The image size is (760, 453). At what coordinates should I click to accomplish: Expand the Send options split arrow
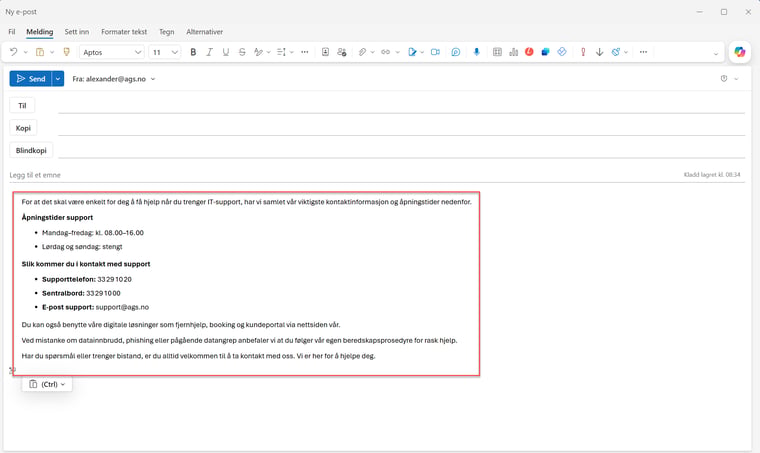click(58, 78)
